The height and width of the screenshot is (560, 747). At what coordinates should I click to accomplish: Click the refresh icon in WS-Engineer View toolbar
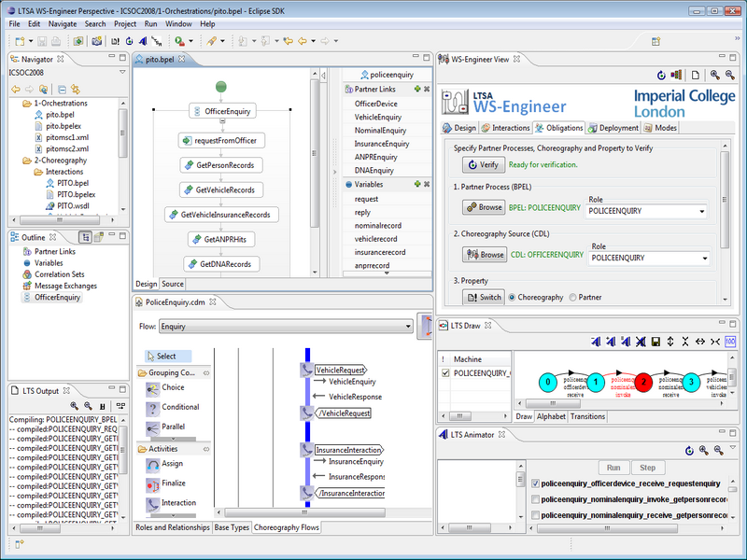(x=661, y=75)
